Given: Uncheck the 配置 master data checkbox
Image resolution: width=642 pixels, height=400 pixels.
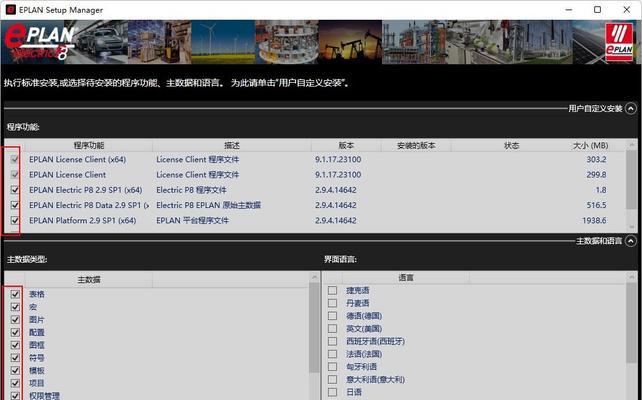Looking at the screenshot, I should pyautogui.click(x=15, y=332).
